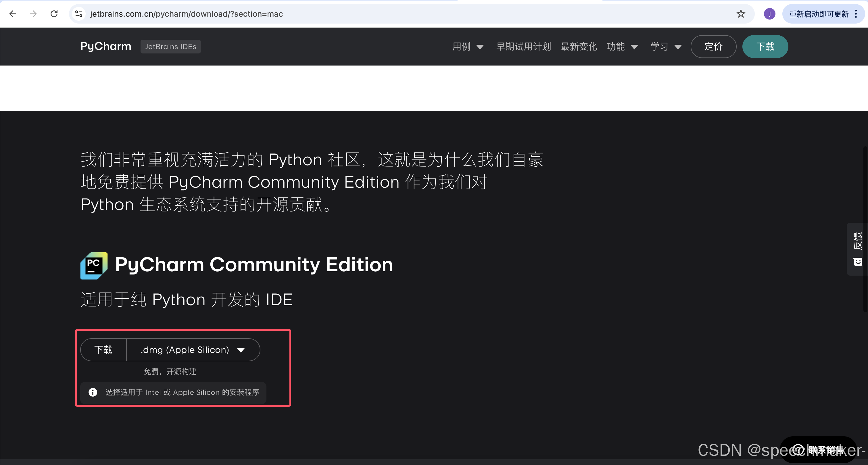Click the info icon beside installer hint
Viewport: 868px width, 465px height.
[x=93, y=392]
